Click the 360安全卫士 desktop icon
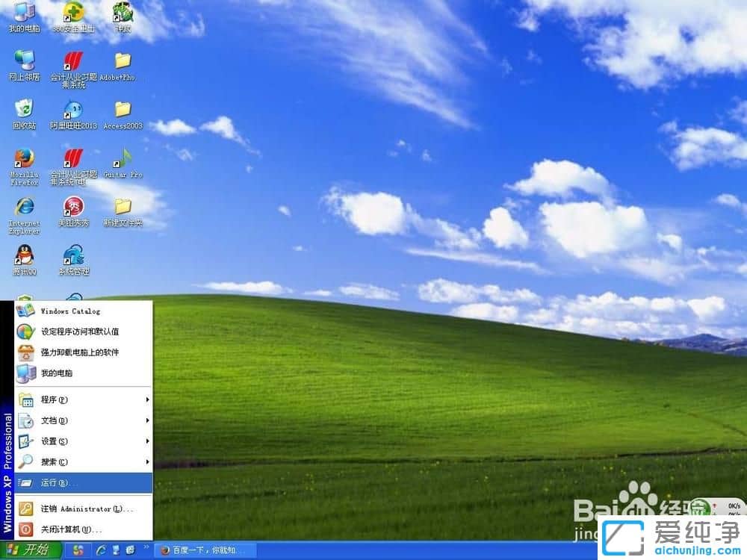This screenshot has width=747, height=560. 73,13
